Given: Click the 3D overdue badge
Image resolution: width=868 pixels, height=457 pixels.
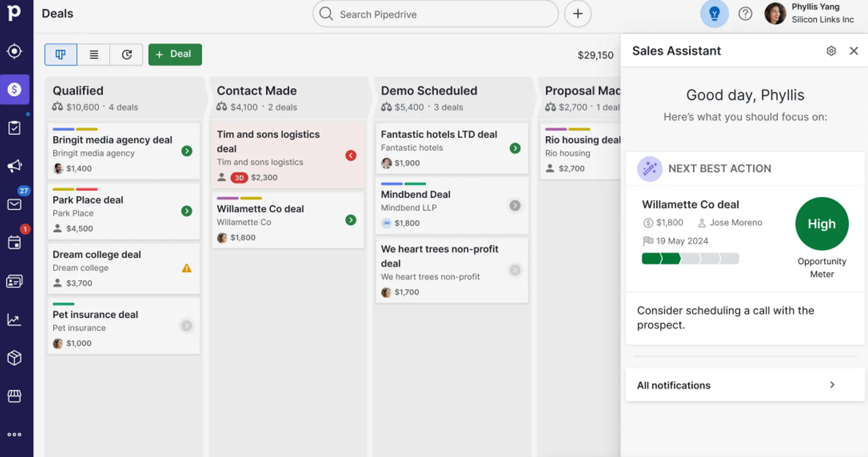Looking at the screenshot, I should point(239,178).
